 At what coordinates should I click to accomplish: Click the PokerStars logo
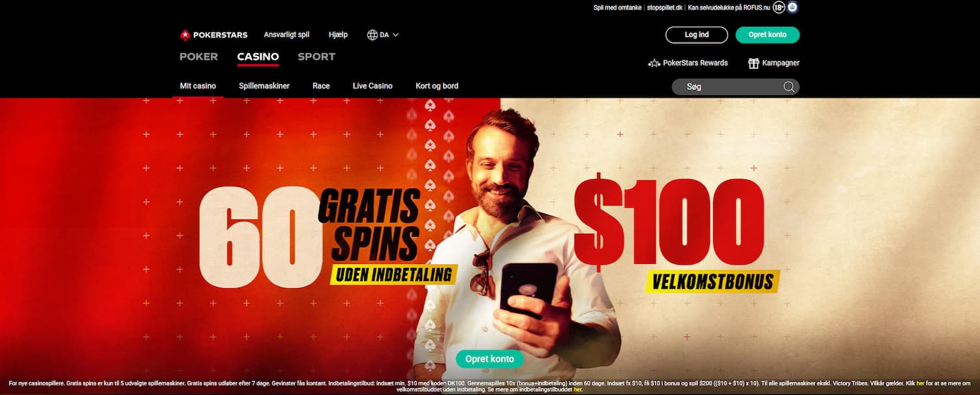[x=214, y=35]
